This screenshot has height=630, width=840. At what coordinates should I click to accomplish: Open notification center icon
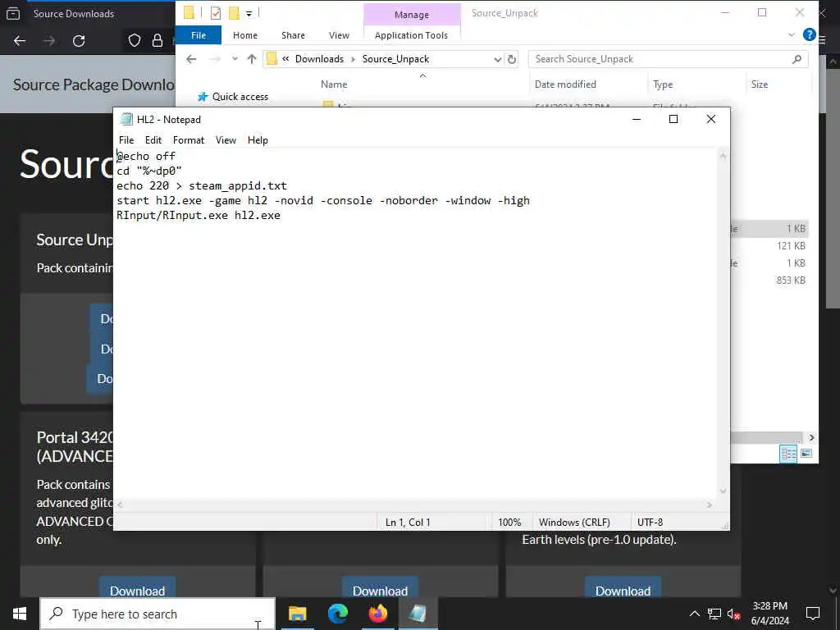[813, 614]
